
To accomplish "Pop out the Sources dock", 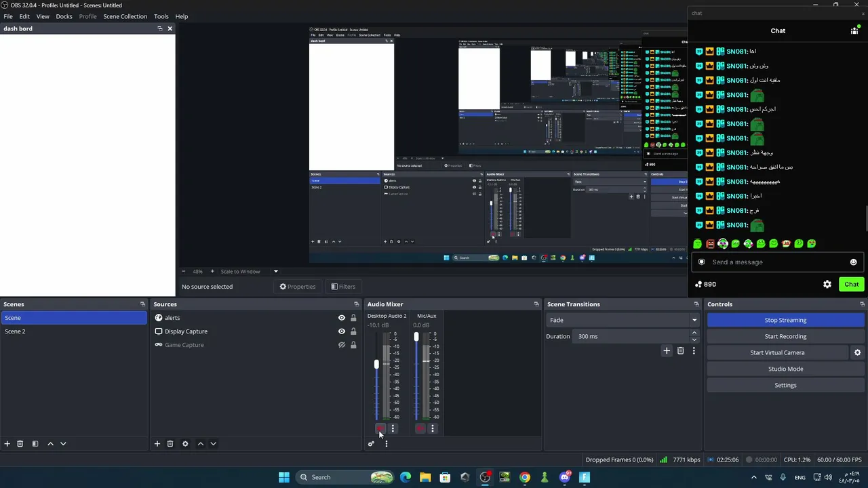I will [357, 304].
